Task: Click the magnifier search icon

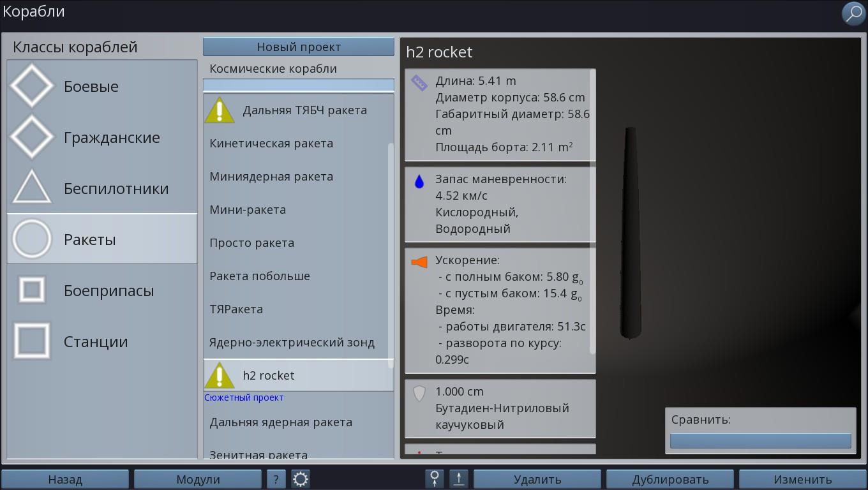Action: [853, 13]
